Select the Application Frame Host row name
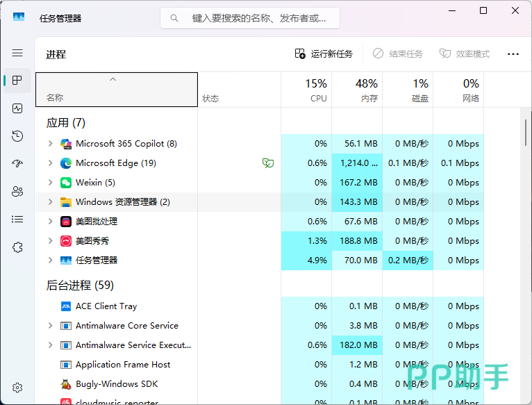Image resolution: width=532 pixels, height=405 pixels. (123, 365)
